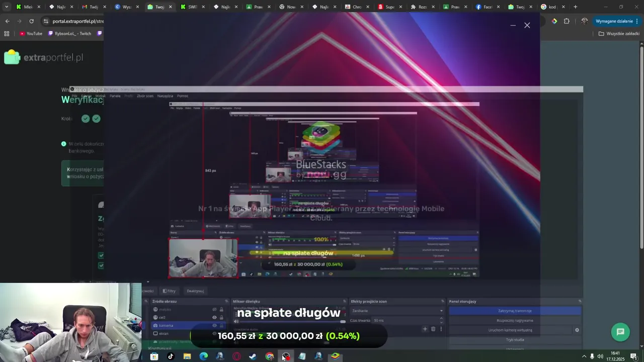The width and height of the screenshot is (644, 362).
Task: Click the extraportfel.pl logo
Action: tap(43, 57)
